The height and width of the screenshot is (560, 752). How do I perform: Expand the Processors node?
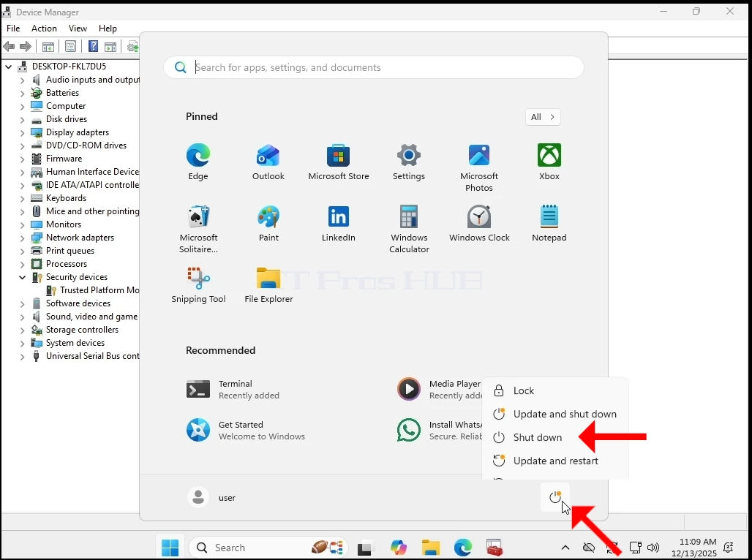tap(22, 264)
